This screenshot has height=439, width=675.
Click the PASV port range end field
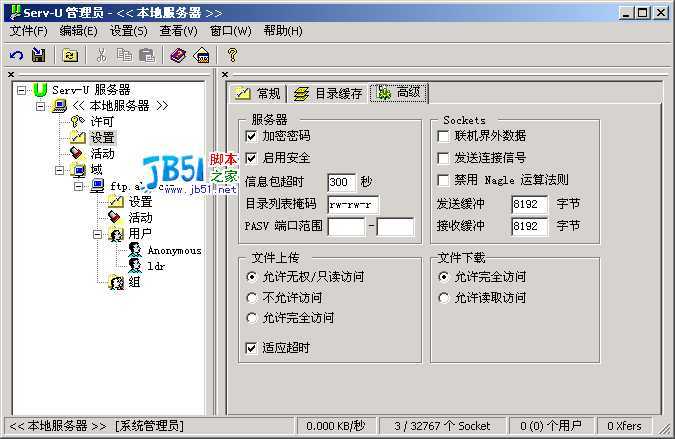(395, 226)
